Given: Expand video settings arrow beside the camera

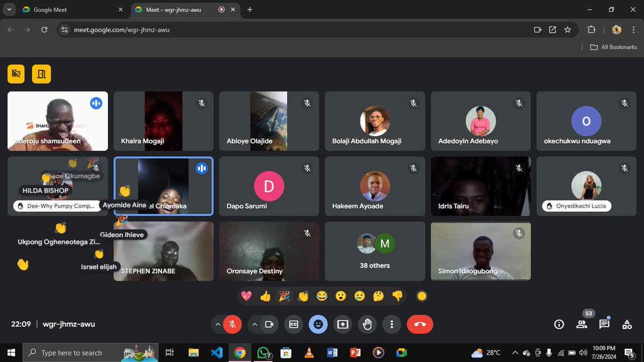Looking at the screenshot, I should 254,324.
